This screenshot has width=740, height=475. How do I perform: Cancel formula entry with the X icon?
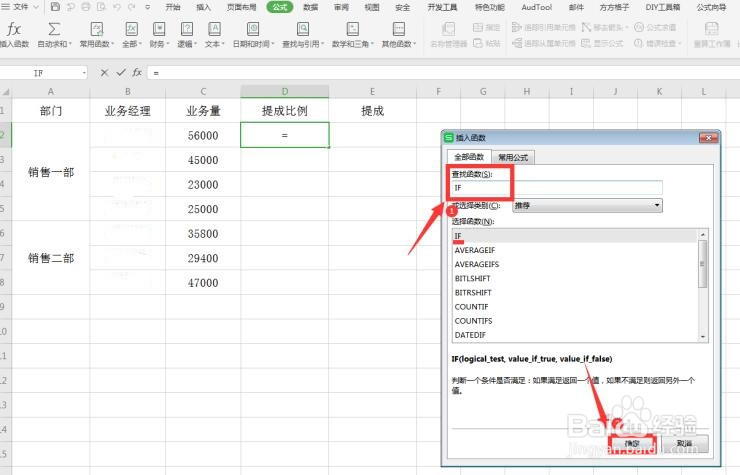(x=104, y=73)
